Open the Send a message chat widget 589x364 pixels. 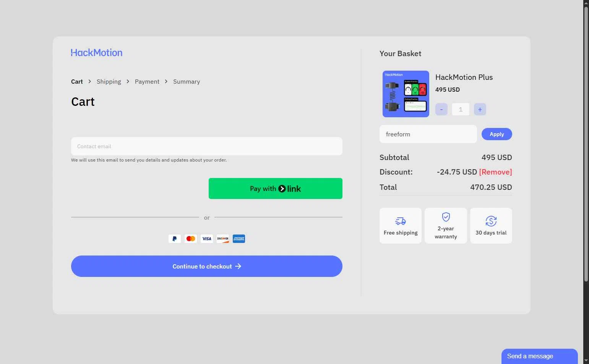pos(540,356)
